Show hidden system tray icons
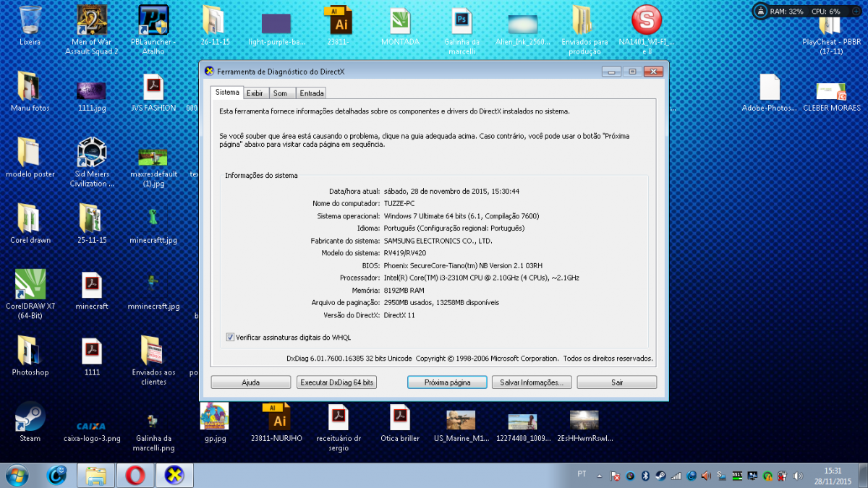This screenshot has height=488, width=868. (600, 475)
